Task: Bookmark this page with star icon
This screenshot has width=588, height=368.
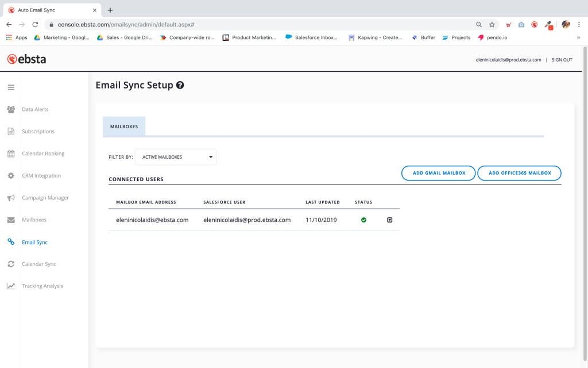Action: coord(492,25)
